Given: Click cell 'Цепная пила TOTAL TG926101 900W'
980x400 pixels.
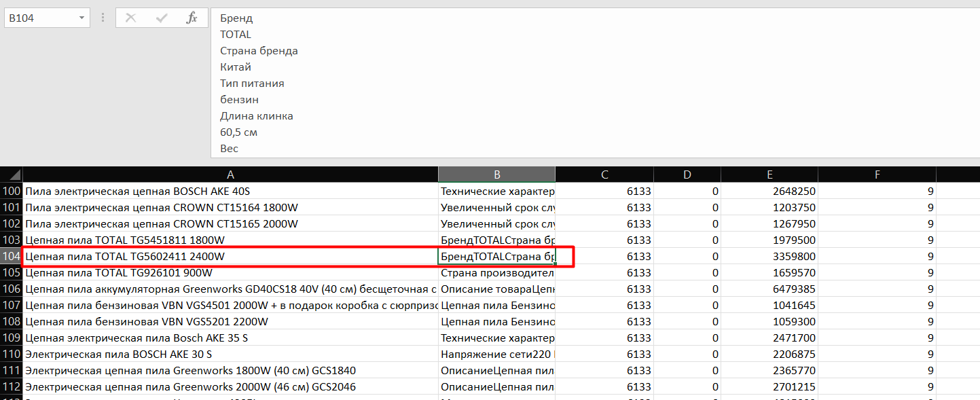Looking at the screenshot, I should pos(230,272).
